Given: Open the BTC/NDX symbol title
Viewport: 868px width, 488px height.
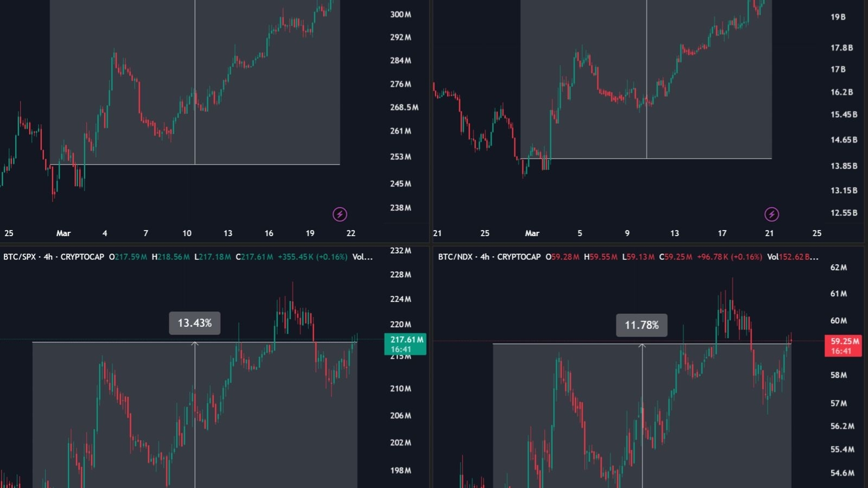Looking at the screenshot, I should pyautogui.click(x=455, y=257).
